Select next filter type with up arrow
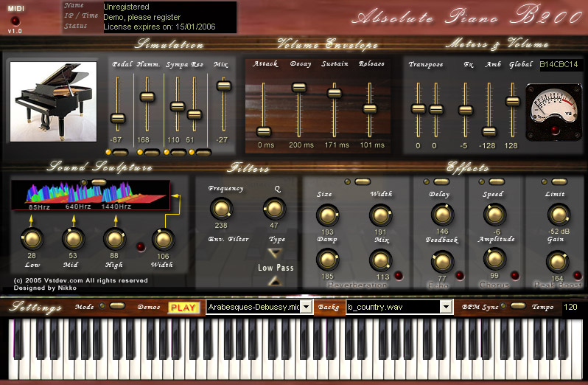 coord(275,280)
